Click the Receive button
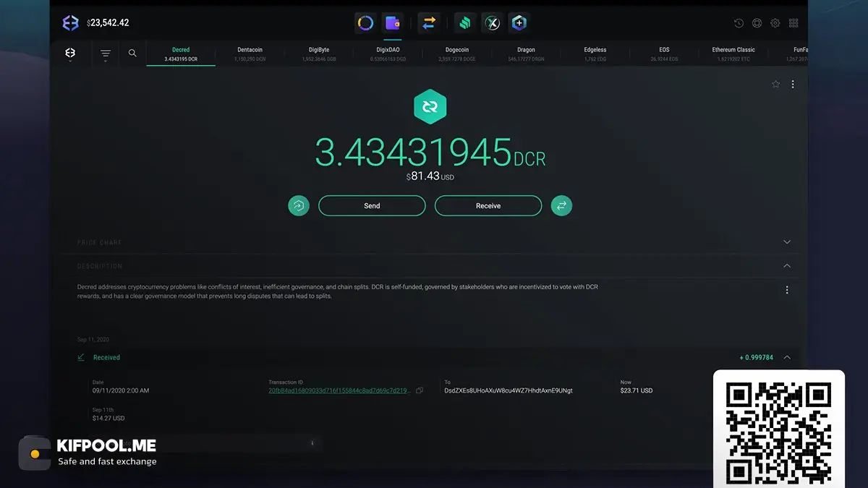 tap(488, 205)
